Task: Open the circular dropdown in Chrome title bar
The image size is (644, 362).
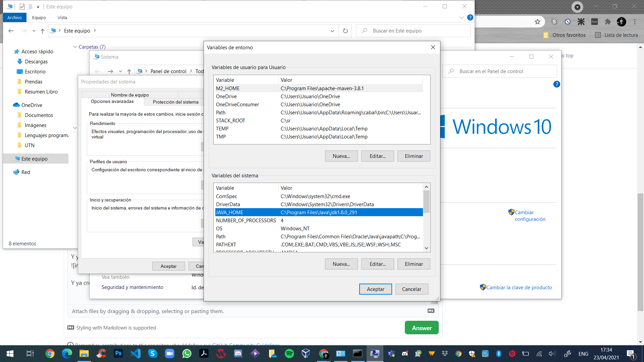Action: tap(577, 7)
